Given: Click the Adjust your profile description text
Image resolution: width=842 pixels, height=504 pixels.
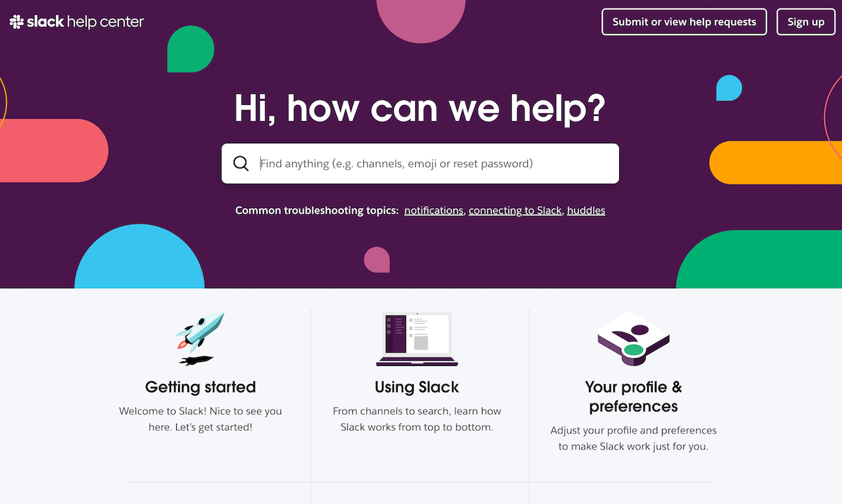Looking at the screenshot, I should tap(633, 439).
